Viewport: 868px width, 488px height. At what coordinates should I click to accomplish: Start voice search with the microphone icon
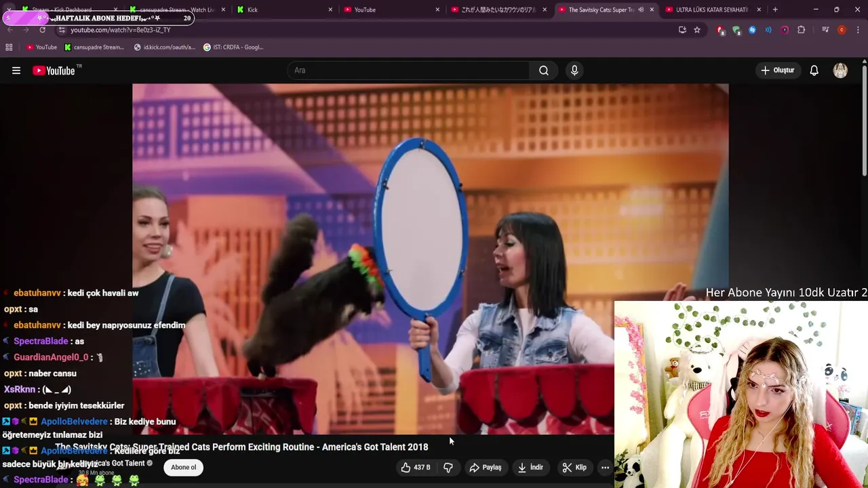(x=574, y=70)
